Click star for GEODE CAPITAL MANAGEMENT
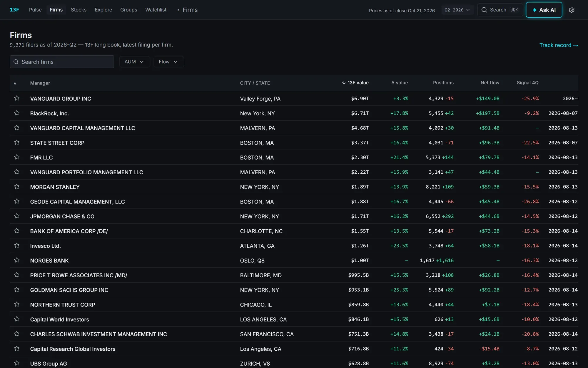This screenshot has width=588, height=368. 17,201
